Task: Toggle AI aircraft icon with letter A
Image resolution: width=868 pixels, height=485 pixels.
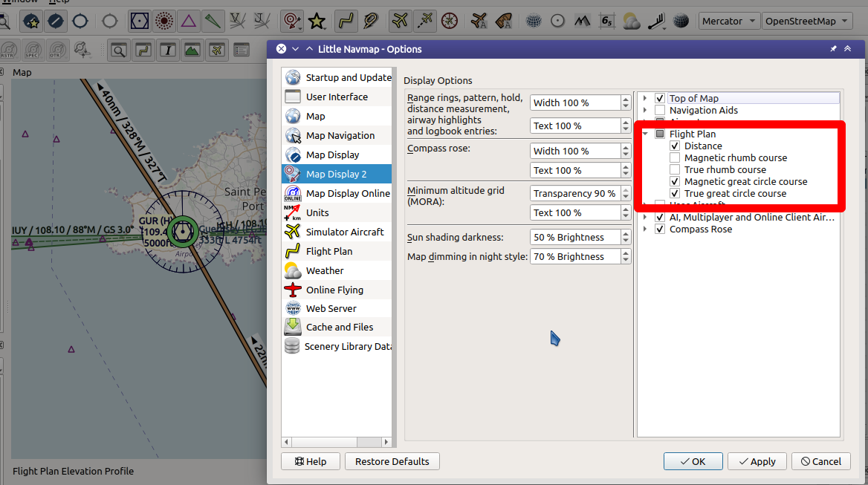Action: [479, 22]
